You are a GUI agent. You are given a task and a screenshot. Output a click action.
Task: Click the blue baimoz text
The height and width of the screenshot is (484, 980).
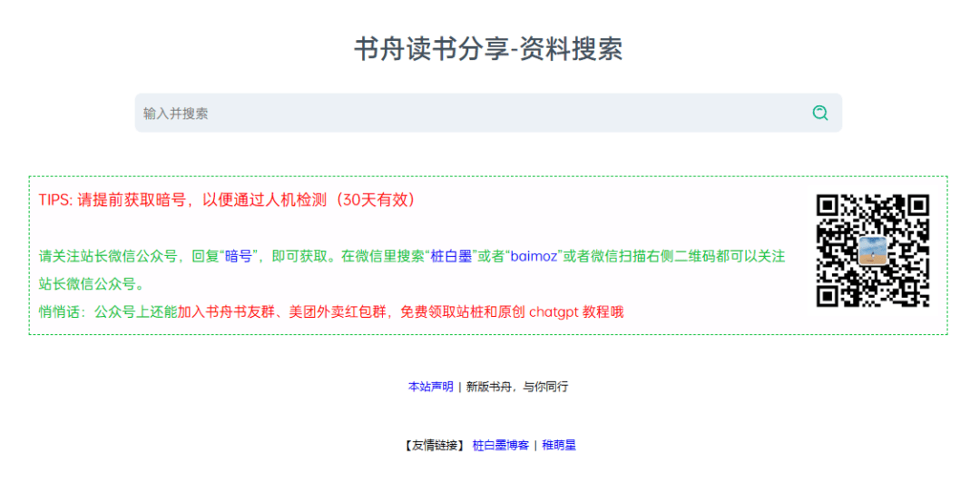pyautogui.click(x=534, y=257)
